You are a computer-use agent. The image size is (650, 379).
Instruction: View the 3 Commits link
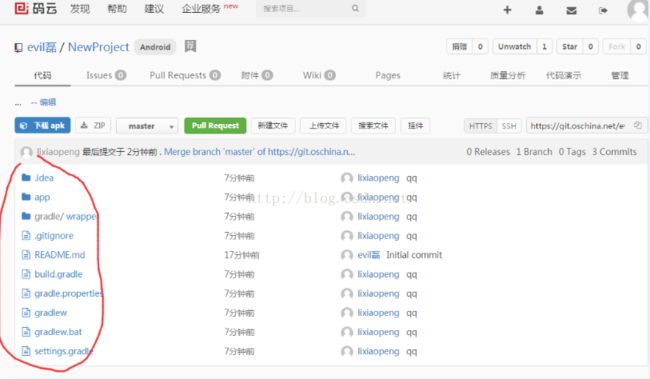[614, 152]
